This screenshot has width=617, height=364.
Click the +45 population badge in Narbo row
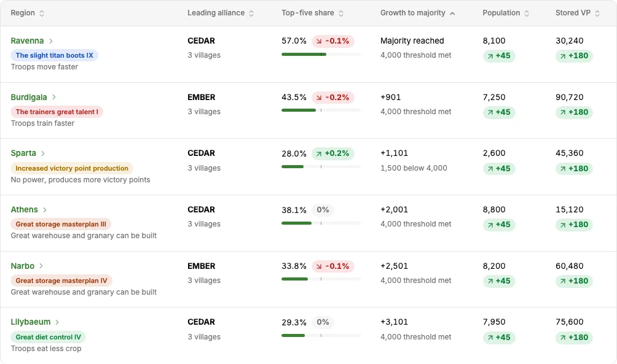pyautogui.click(x=499, y=281)
